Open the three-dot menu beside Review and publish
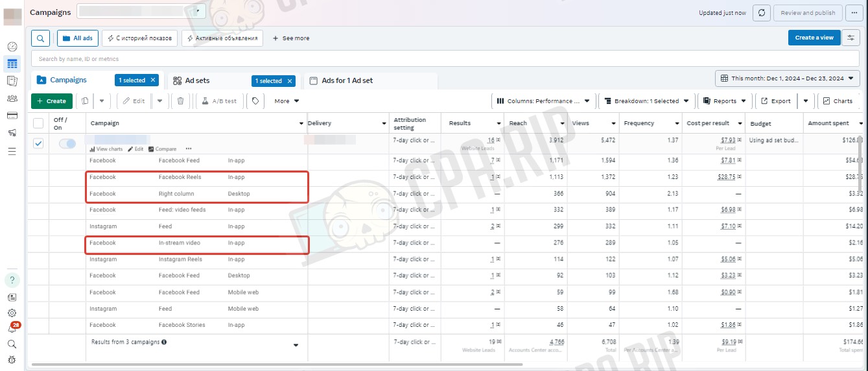The height and width of the screenshot is (371, 868). 854,12
